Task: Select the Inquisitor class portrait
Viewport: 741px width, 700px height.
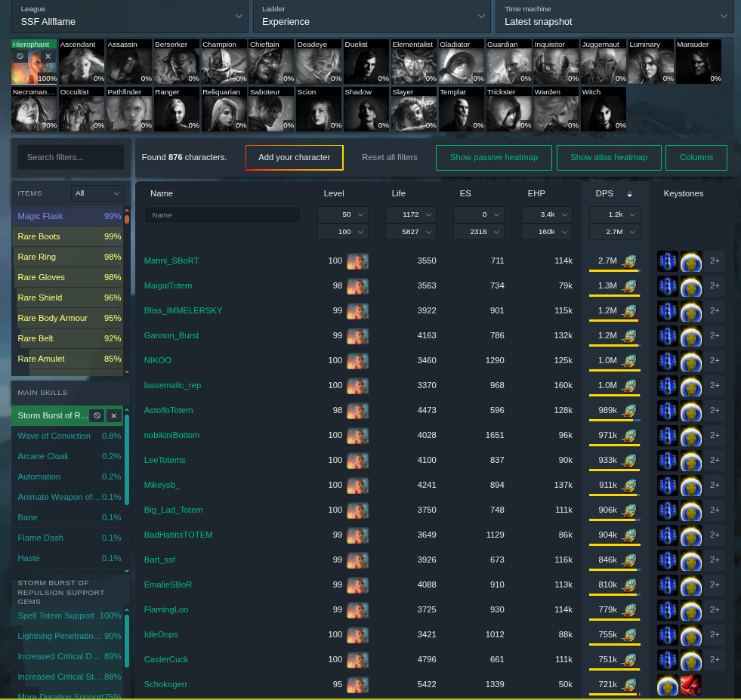Action: pos(556,61)
